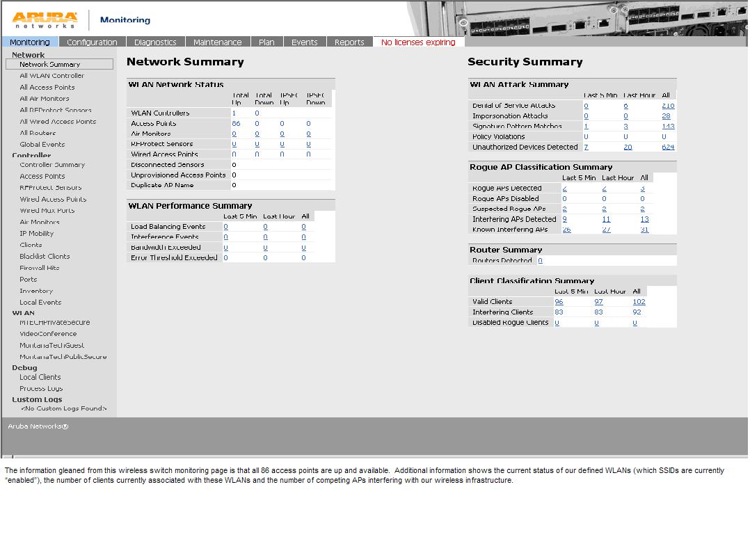Open the Monitoring tab
The width and height of the screenshot is (750, 560).
[30, 42]
